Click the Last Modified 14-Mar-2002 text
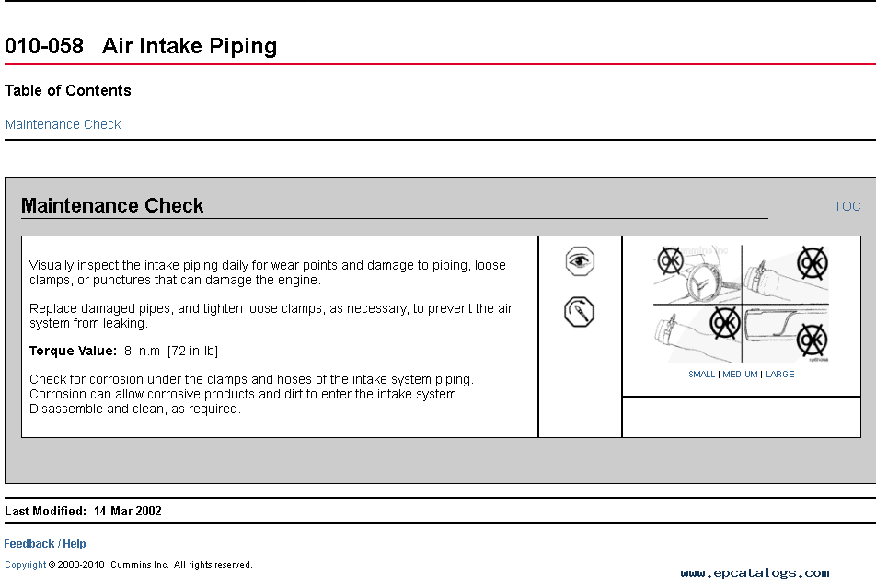876x588 pixels. click(83, 511)
